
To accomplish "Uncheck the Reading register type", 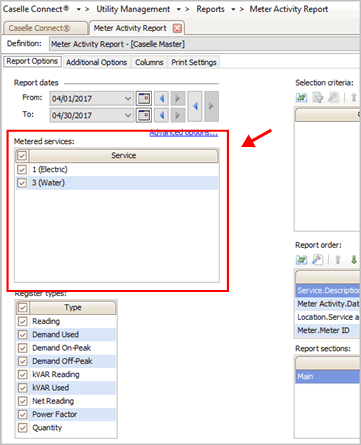I will click(x=23, y=321).
